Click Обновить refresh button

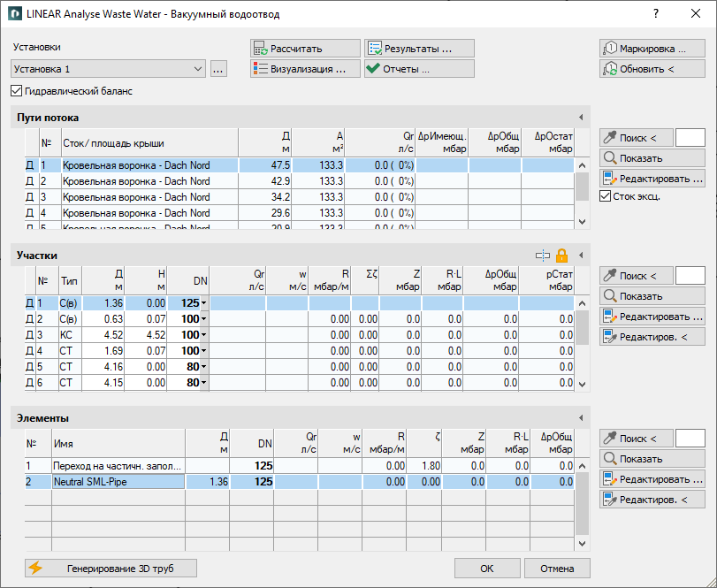pos(652,69)
